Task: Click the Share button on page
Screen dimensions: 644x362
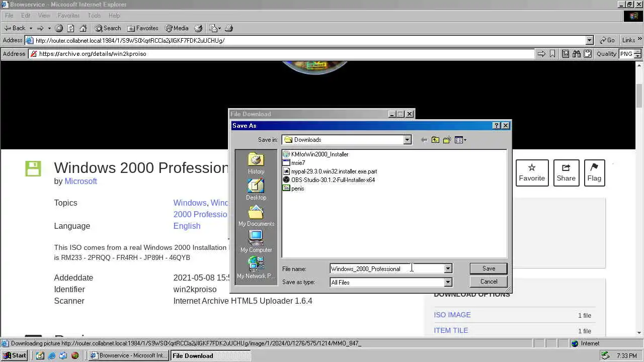Action: 566,173
